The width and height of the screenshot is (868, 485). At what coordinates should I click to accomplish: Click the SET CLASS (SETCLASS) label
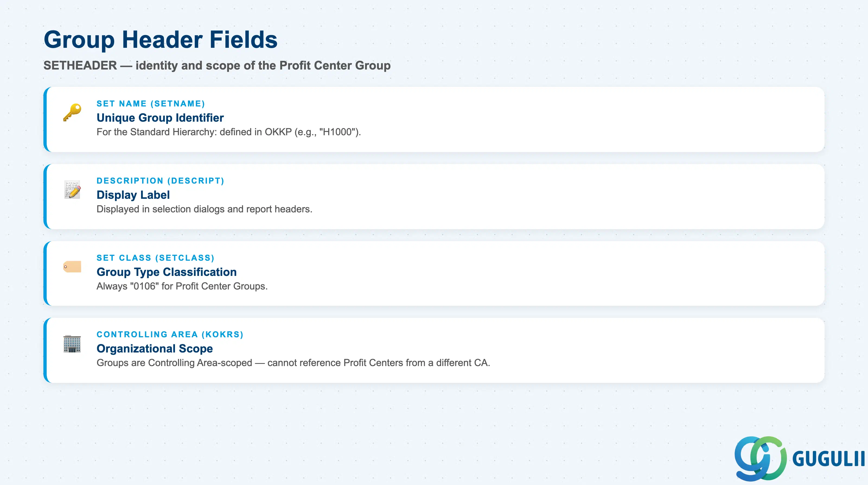pos(156,258)
